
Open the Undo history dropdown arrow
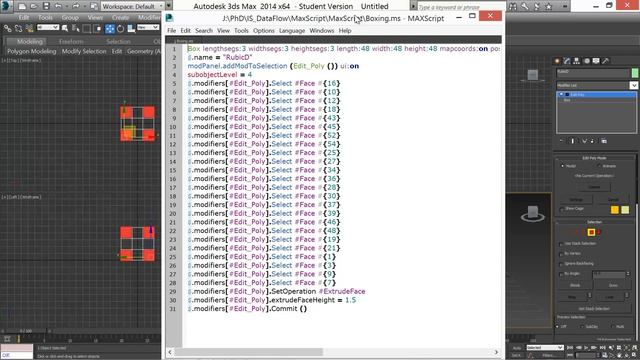click(67, 6)
